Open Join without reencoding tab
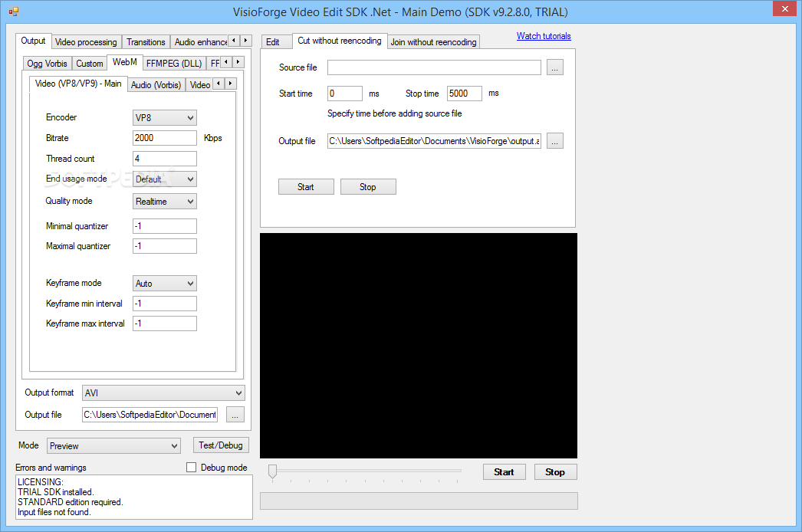Viewport: 802px width, 532px height. pos(434,42)
